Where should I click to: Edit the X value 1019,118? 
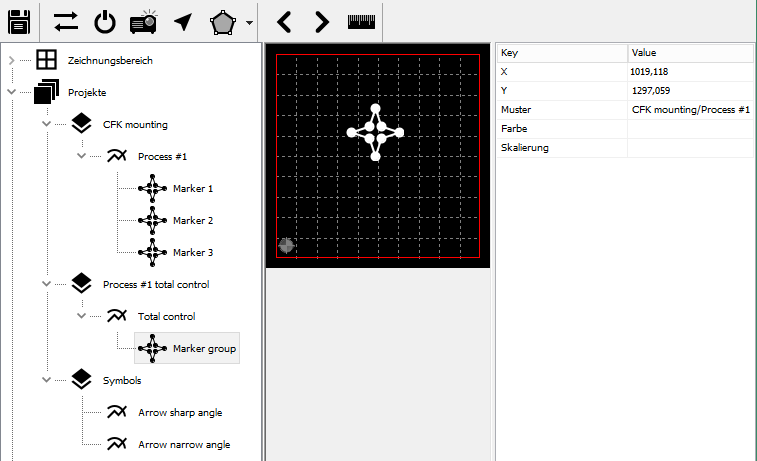[690, 71]
